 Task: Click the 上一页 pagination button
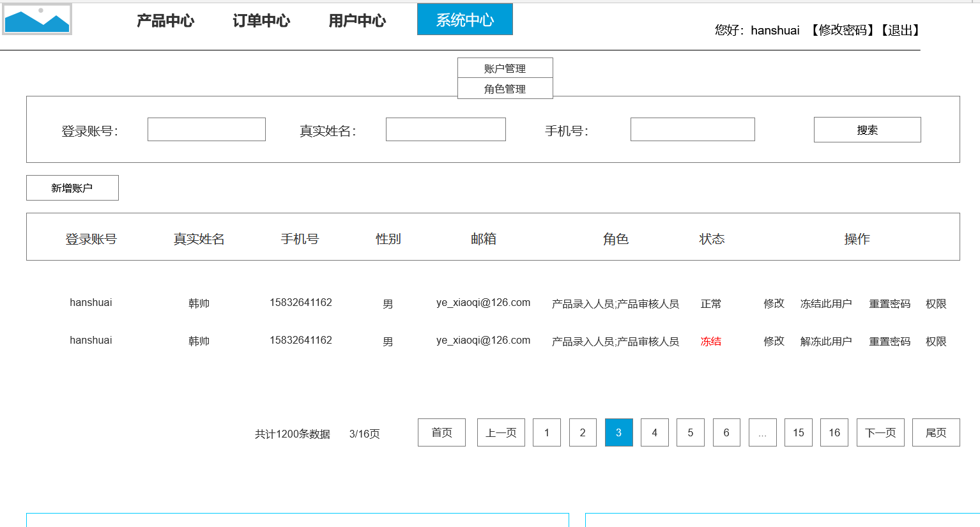click(x=501, y=432)
